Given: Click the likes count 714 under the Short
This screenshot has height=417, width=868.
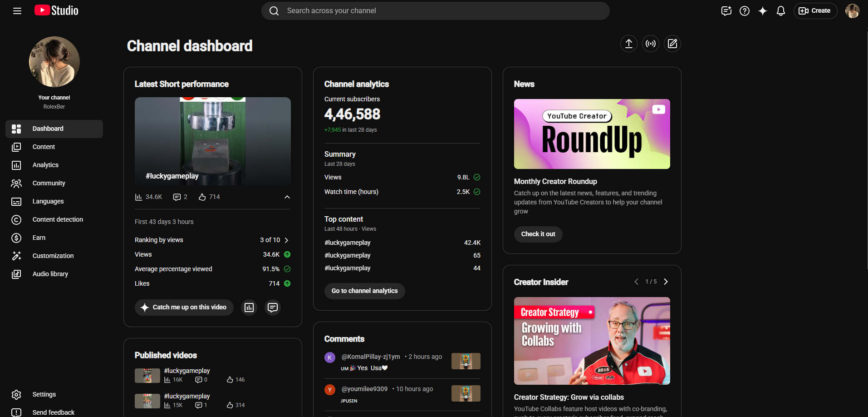Looking at the screenshot, I should (x=209, y=197).
